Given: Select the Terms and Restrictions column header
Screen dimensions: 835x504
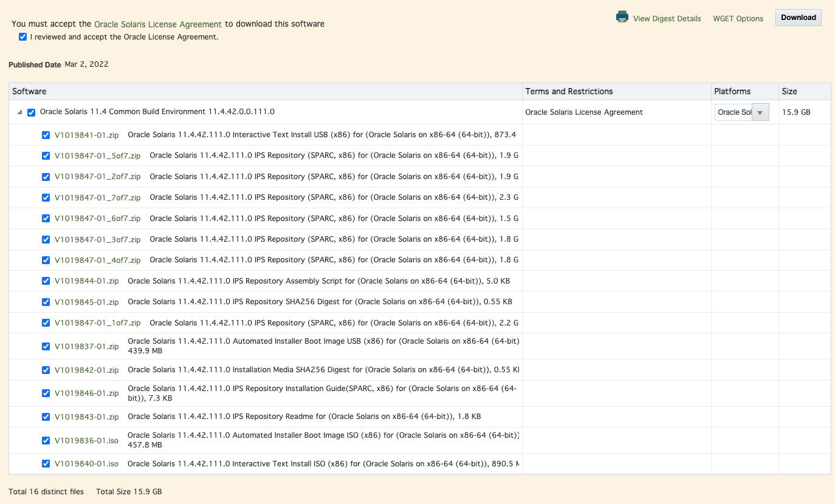Looking at the screenshot, I should (569, 92).
